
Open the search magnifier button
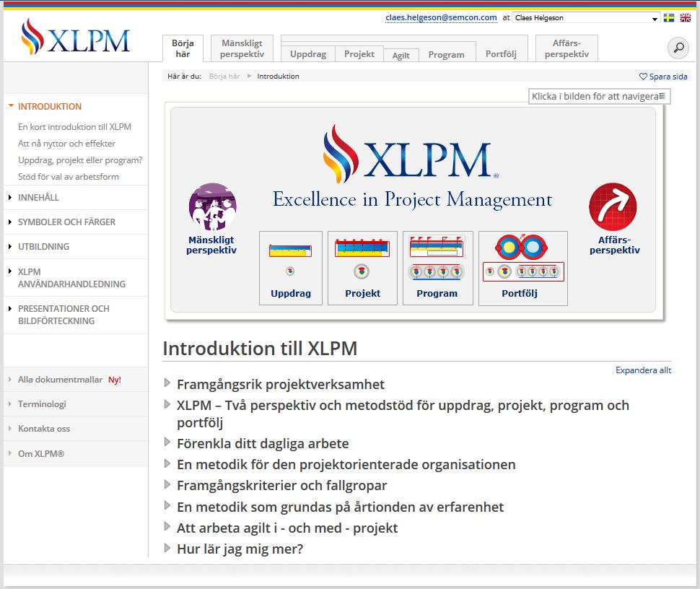(x=678, y=48)
